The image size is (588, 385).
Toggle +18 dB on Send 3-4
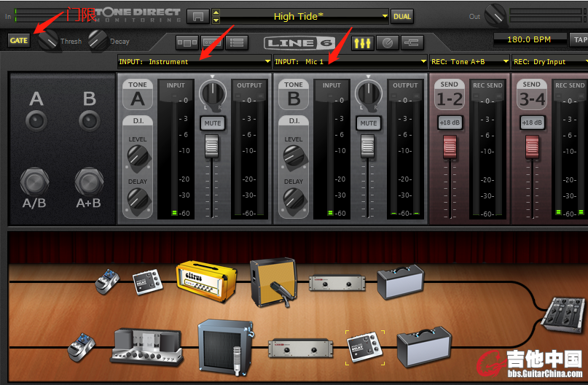click(532, 122)
